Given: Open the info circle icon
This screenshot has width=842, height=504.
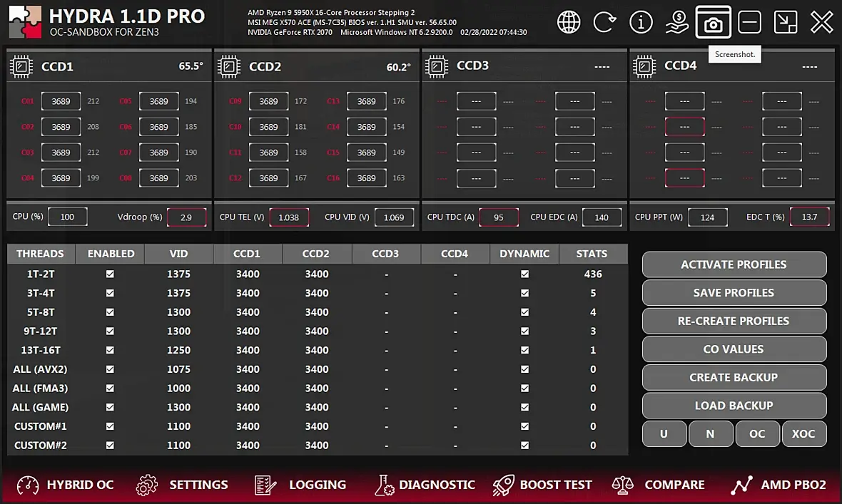Looking at the screenshot, I should tap(641, 23).
